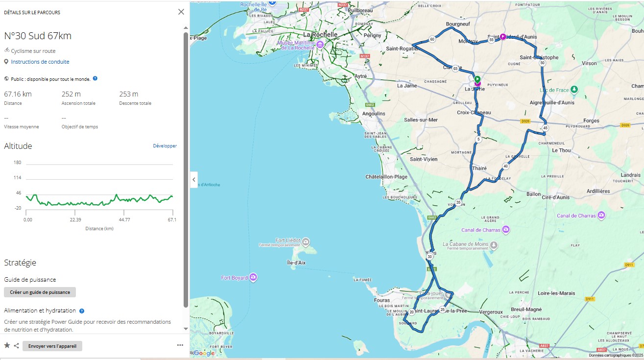Click the Musée Maritime de La Rochelle marker

point(320,45)
